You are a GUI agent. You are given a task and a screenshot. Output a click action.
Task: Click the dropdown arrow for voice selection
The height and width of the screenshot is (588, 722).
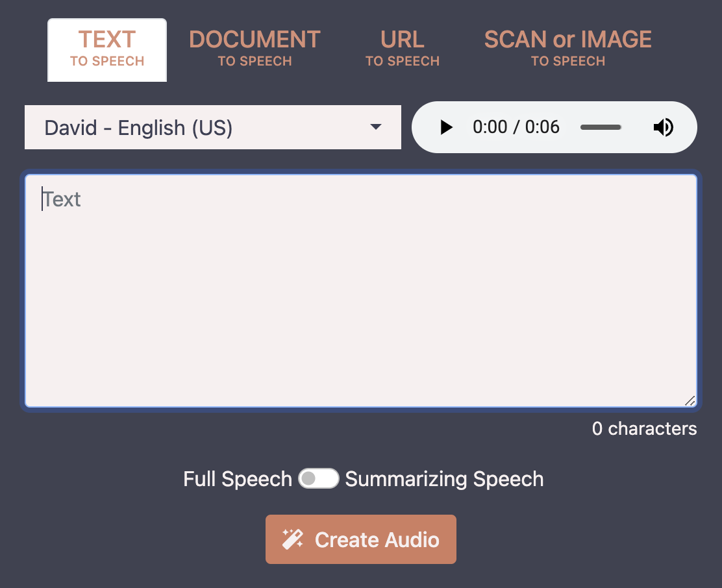[x=376, y=128]
